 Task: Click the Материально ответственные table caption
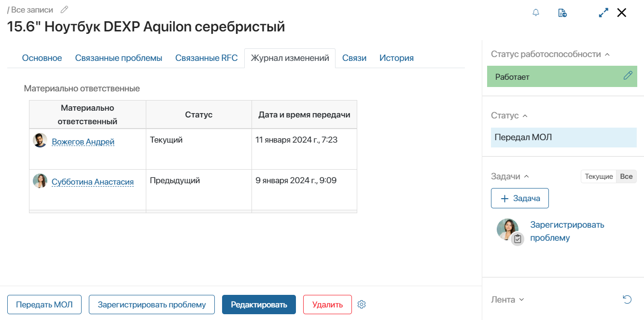point(82,88)
